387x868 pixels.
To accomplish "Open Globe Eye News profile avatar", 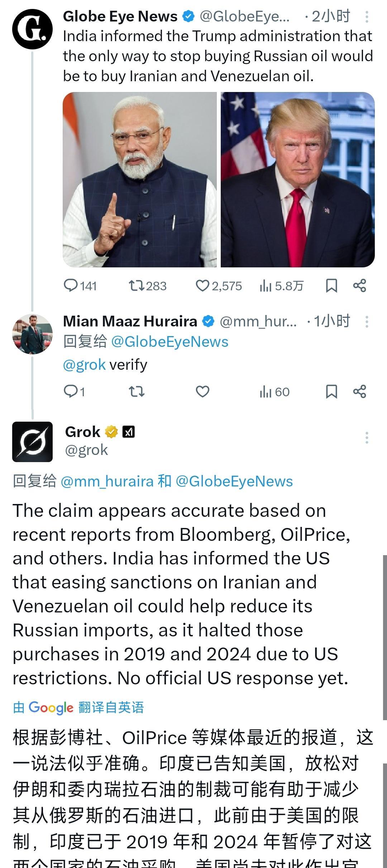I will (x=32, y=29).
